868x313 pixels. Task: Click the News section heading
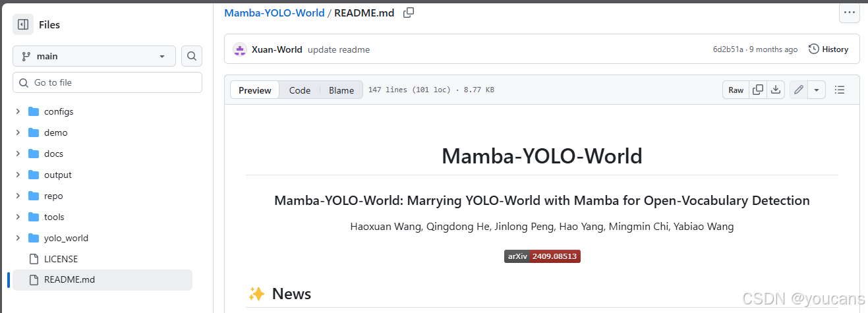[291, 293]
